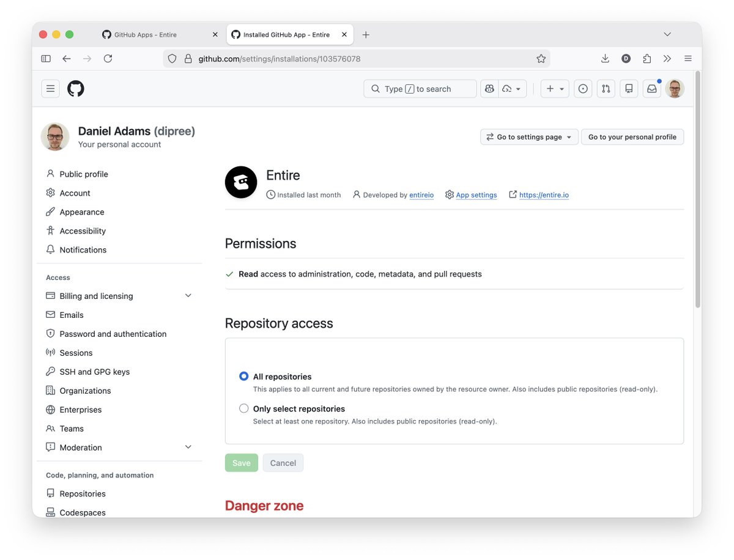Open the Copilot agents dropdown arrow
This screenshot has width=734, height=560.
(x=513, y=89)
